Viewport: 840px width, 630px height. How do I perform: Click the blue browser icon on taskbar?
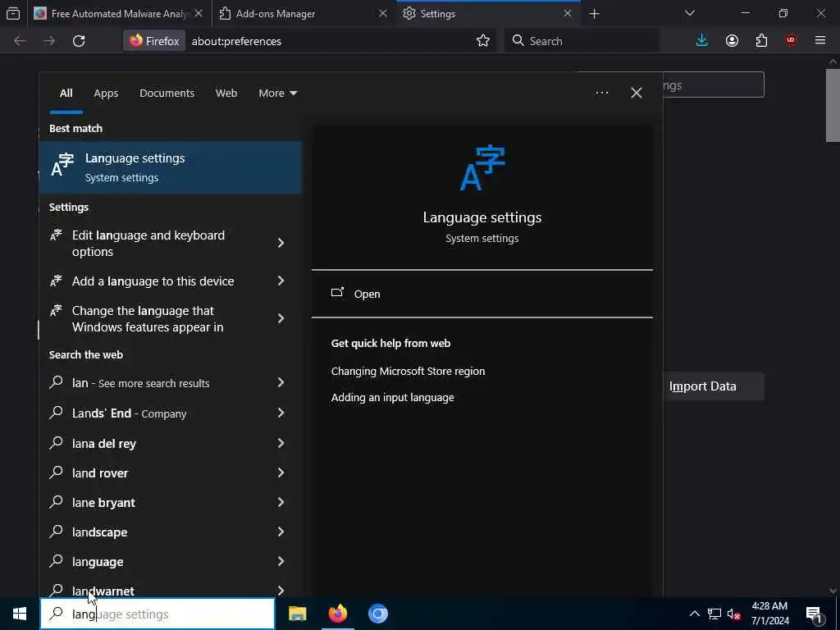pyautogui.click(x=377, y=614)
